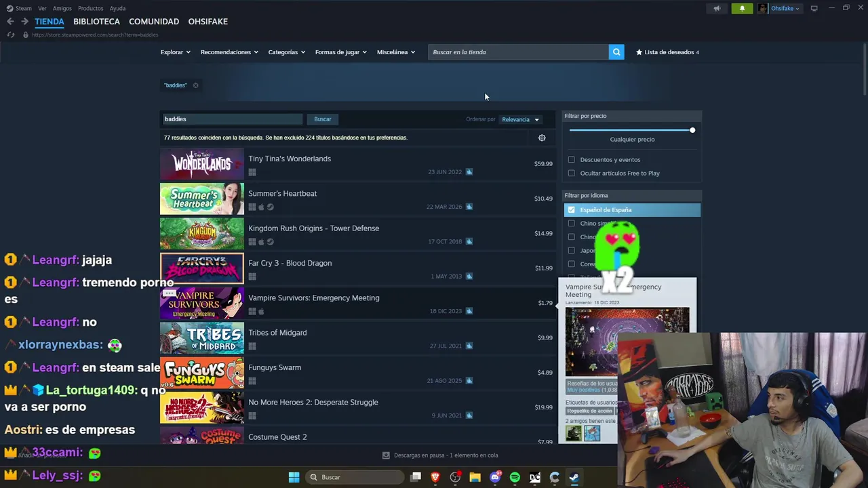The image size is (868, 488).
Task: Open Task View in taskbar
Action: pos(416,477)
